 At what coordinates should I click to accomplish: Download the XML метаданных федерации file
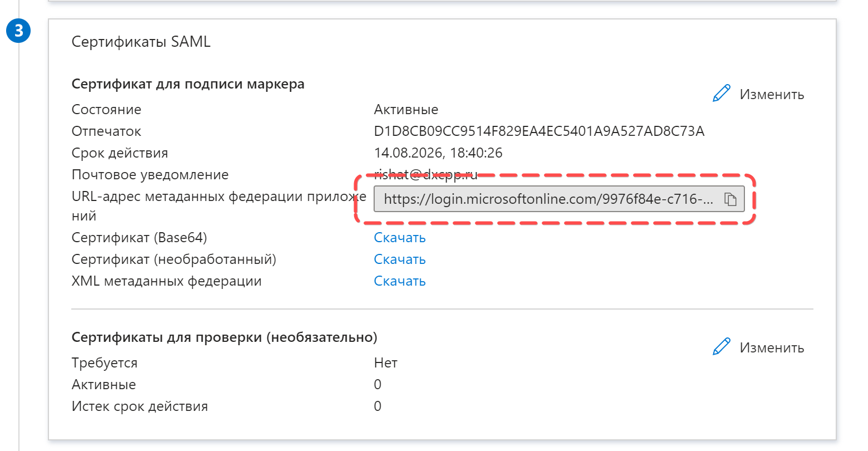coord(400,281)
